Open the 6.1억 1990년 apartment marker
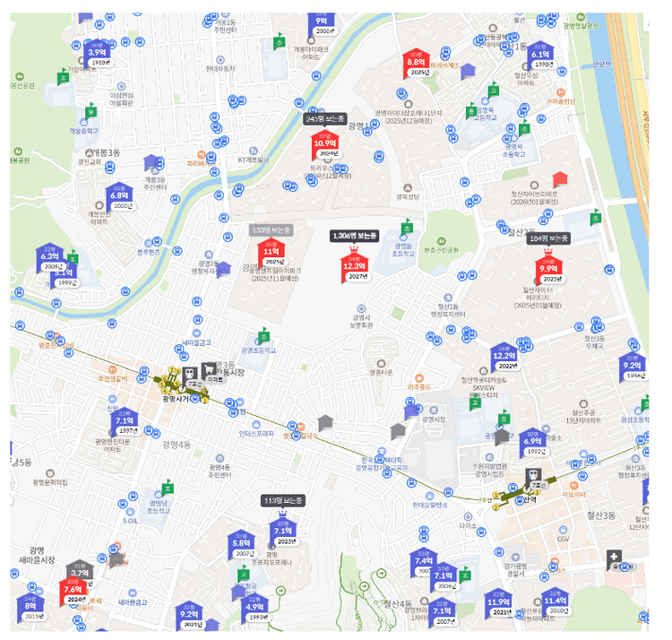This screenshot has width=672, height=640. (540, 56)
